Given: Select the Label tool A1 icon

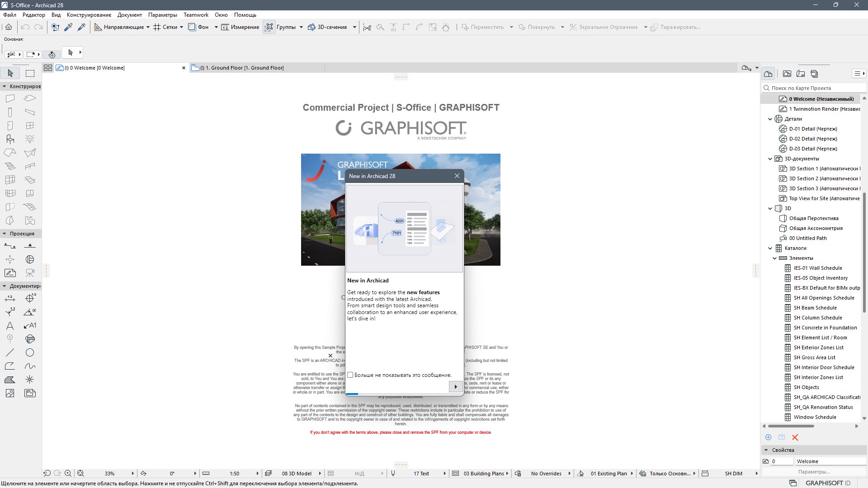Looking at the screenshot, I should (x=30, y=325).
